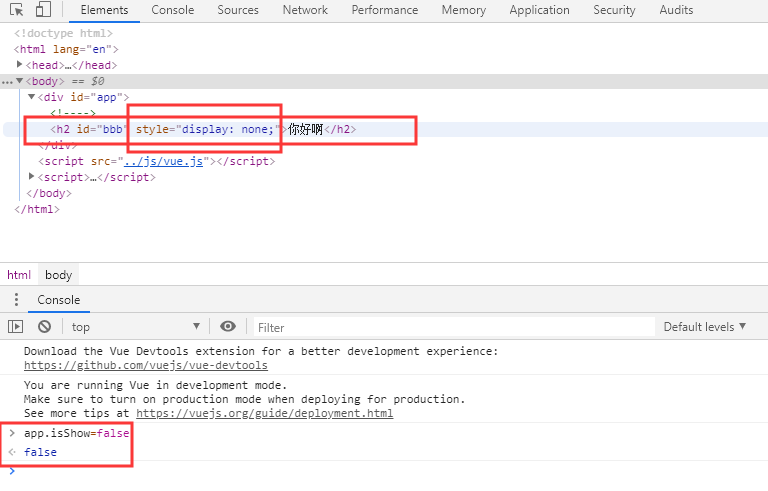Image resolution: width=768 pixels, height=491 pixels.
Task: Select the closing body tag line
Action: point(49,193)
